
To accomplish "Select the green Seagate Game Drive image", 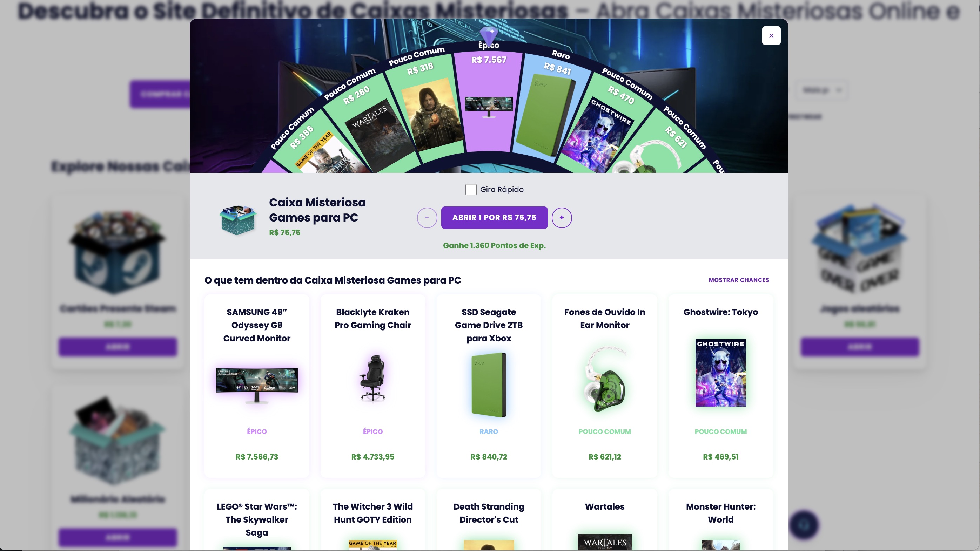I will click(489, 385).
